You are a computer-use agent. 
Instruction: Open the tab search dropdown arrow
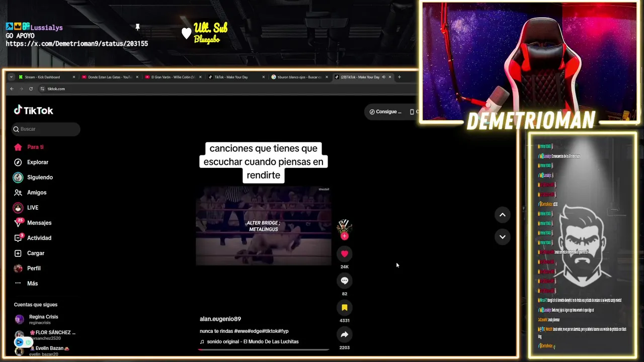(12, 77)
